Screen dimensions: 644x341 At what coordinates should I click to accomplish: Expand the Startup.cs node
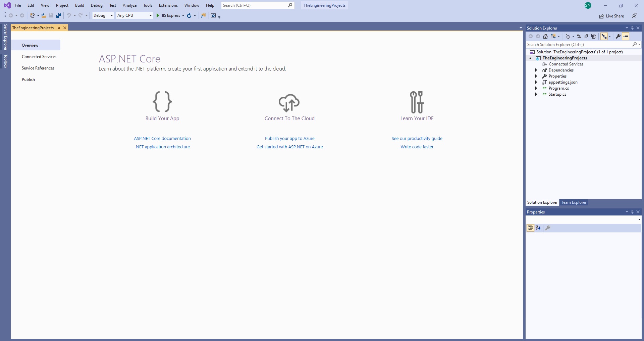[x=536, y=94]
